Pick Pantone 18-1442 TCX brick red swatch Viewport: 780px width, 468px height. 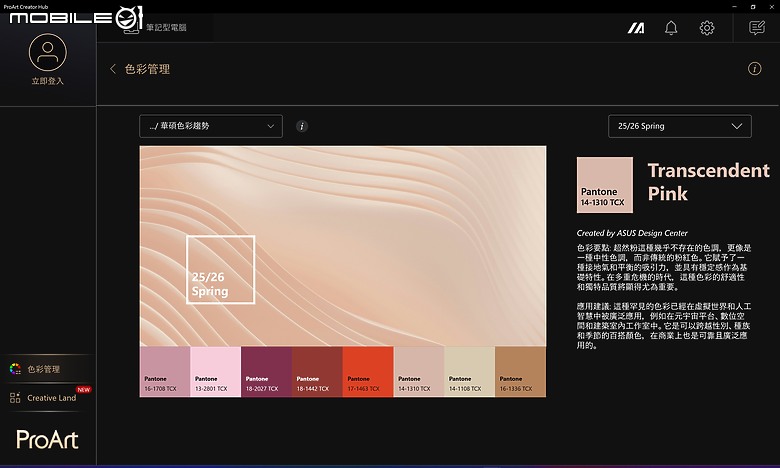coord(317,372)
